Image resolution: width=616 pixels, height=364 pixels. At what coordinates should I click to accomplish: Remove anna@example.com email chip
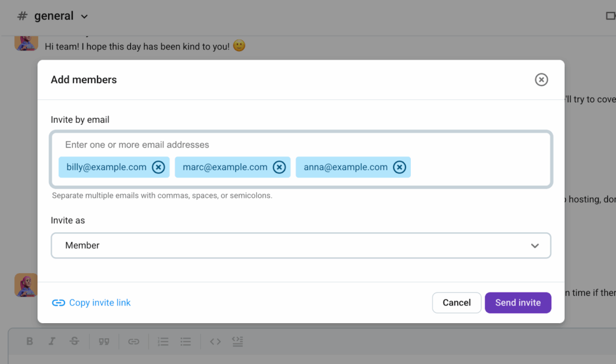[399, 167]
